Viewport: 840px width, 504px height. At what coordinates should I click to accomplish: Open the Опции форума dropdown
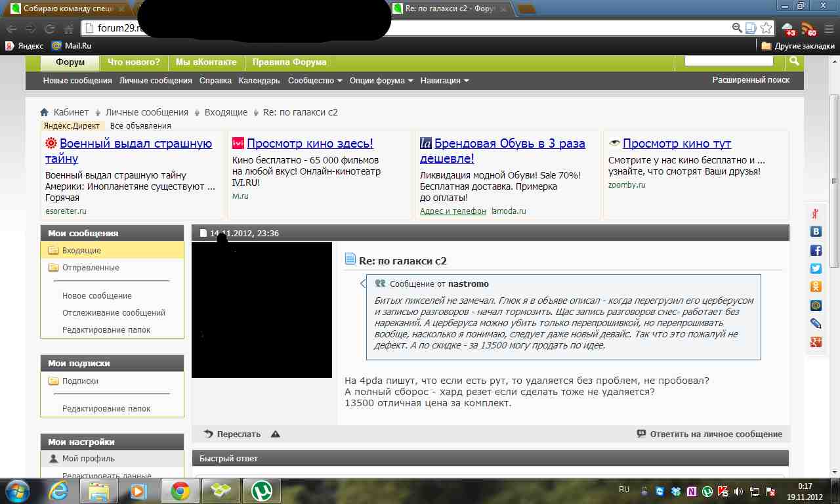point(381,81)
